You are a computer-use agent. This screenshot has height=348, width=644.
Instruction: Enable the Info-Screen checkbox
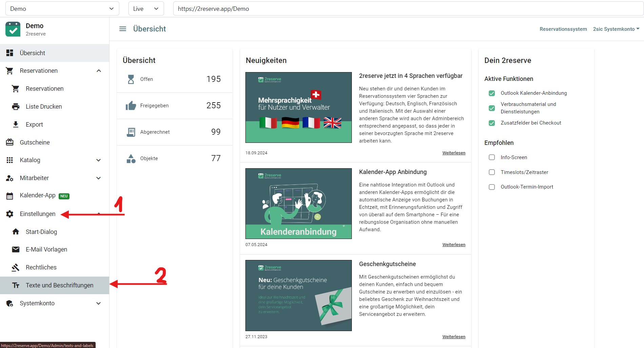[x=492, y=157]
